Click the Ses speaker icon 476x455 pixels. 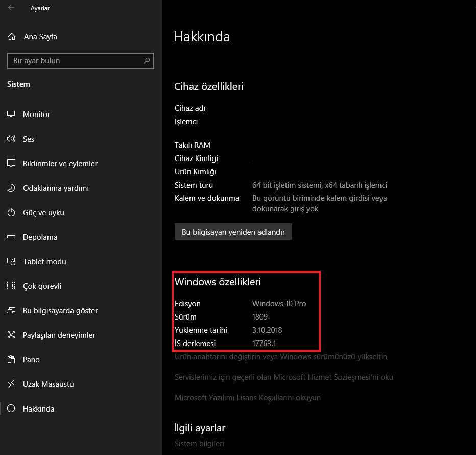[x=11, y=139]
